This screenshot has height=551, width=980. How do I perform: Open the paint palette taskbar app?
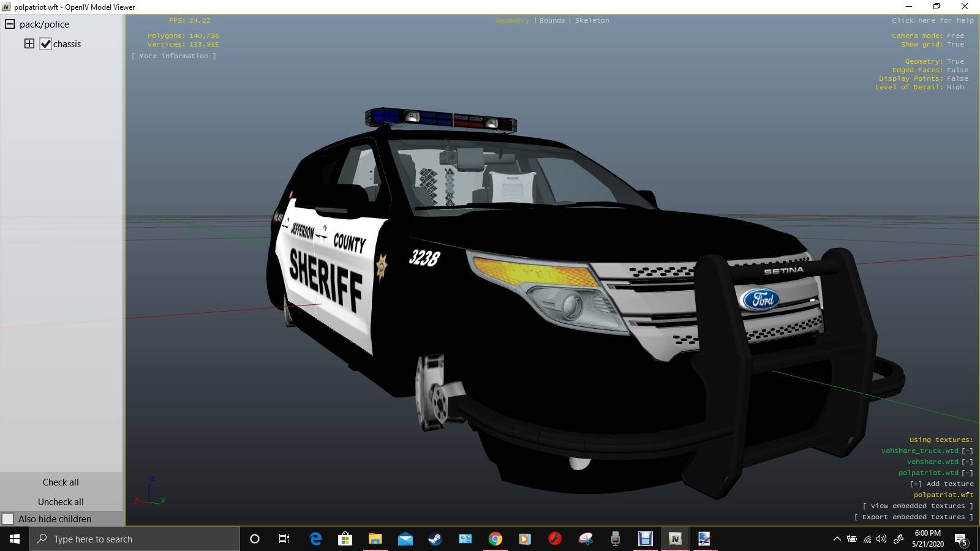point(586,539)
